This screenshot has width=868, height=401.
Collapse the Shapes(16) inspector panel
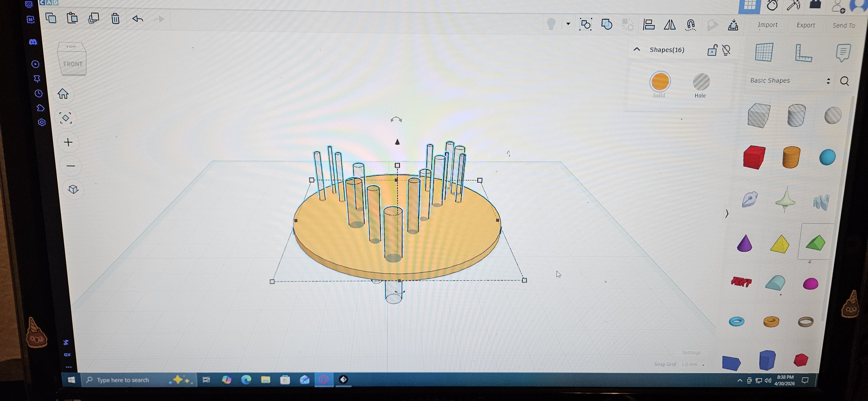coord(636,49)
